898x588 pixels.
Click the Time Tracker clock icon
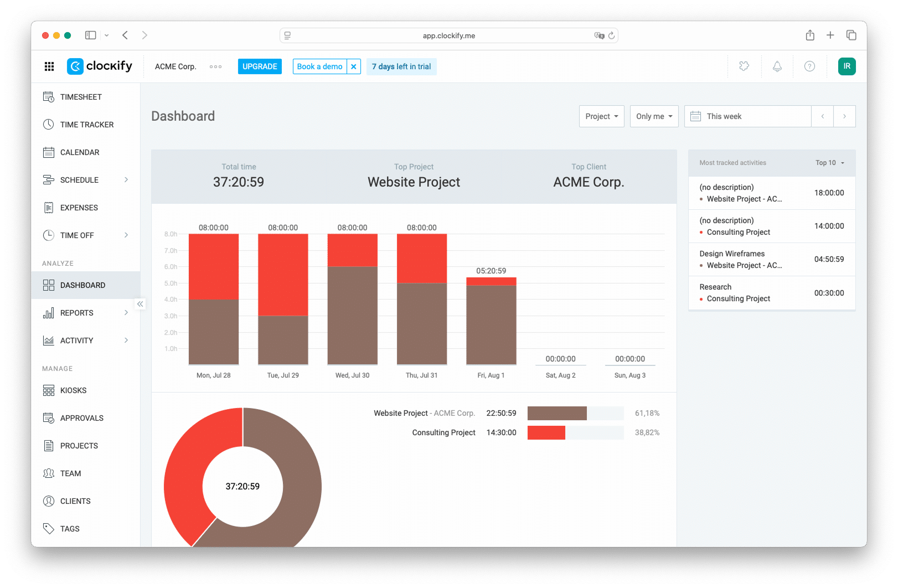click(49, 125)
